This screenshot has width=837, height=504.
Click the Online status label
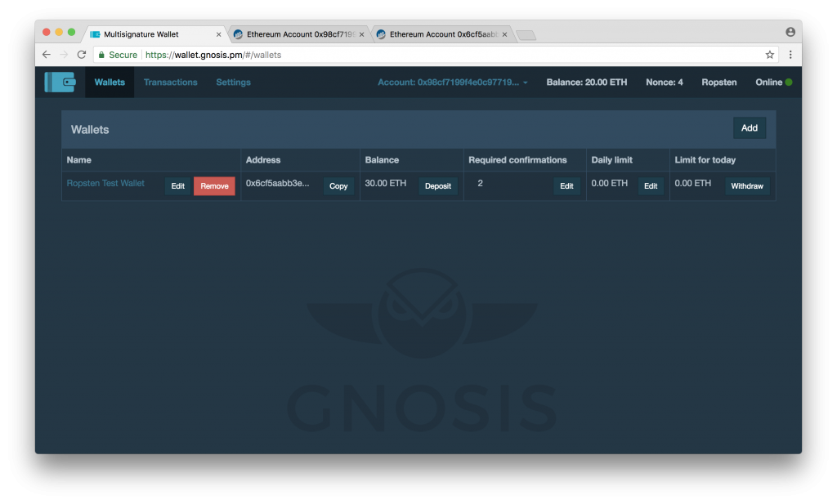pos(768,83)
